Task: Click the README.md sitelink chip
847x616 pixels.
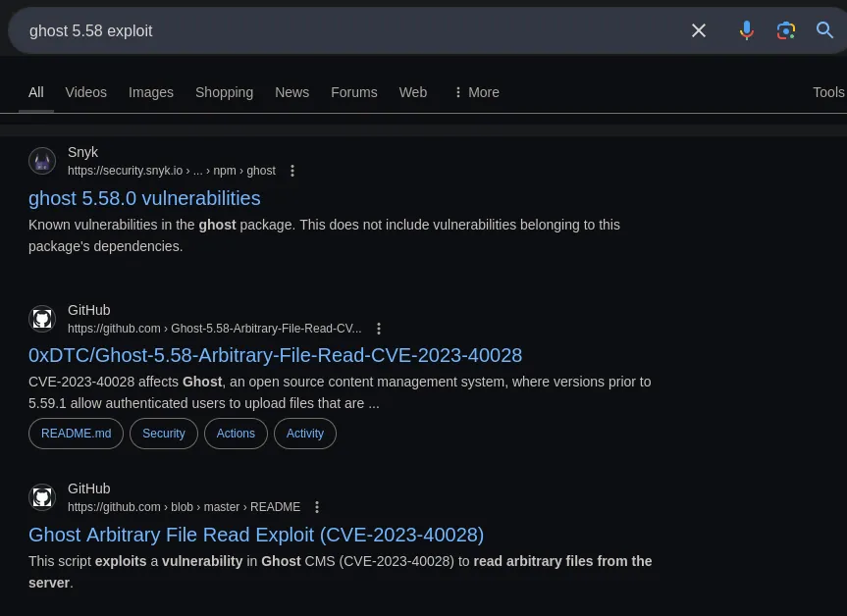Action: (x=76, y=434)
